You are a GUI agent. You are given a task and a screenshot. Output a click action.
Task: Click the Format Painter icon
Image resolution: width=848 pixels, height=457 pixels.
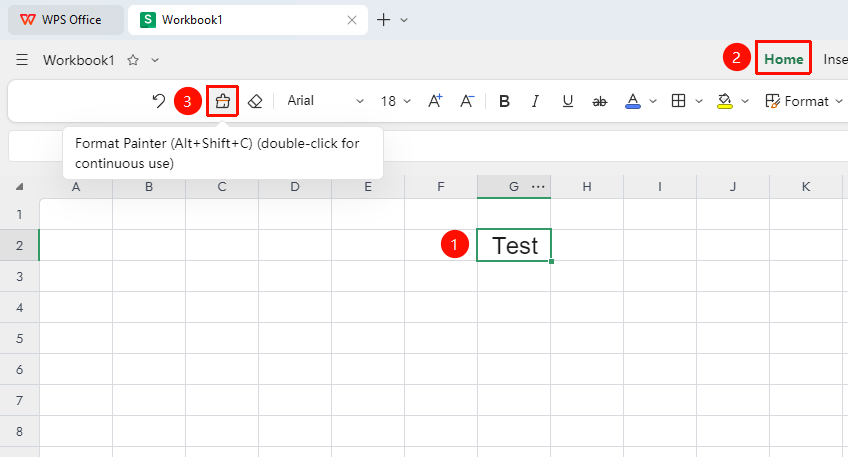pyautogui.click(x=223, y=101)
